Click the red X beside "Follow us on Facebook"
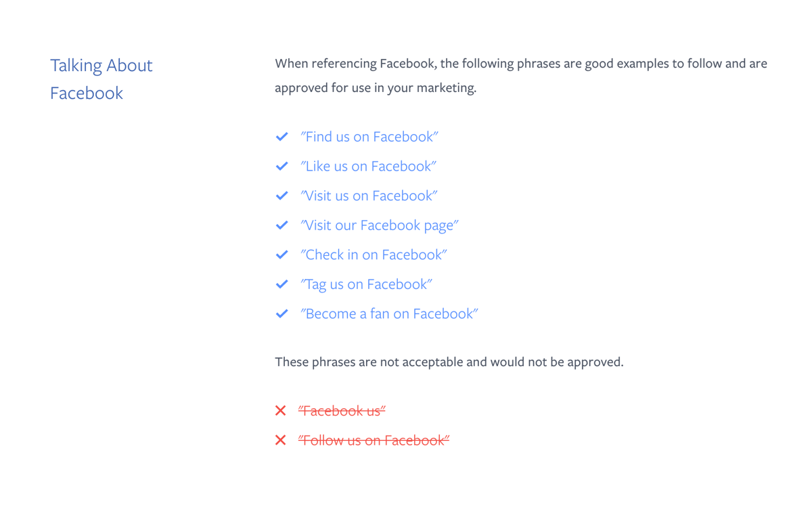This screenshot has width=812, height=505. (x=281, y=440)
